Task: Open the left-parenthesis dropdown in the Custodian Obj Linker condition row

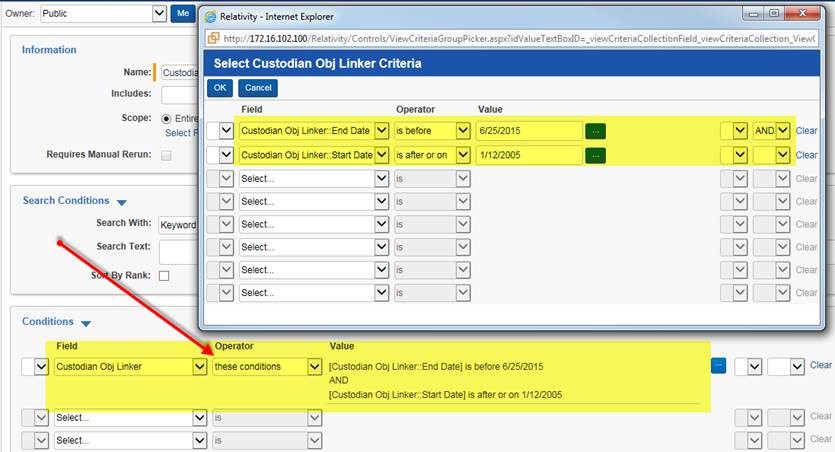Action: 35,366
